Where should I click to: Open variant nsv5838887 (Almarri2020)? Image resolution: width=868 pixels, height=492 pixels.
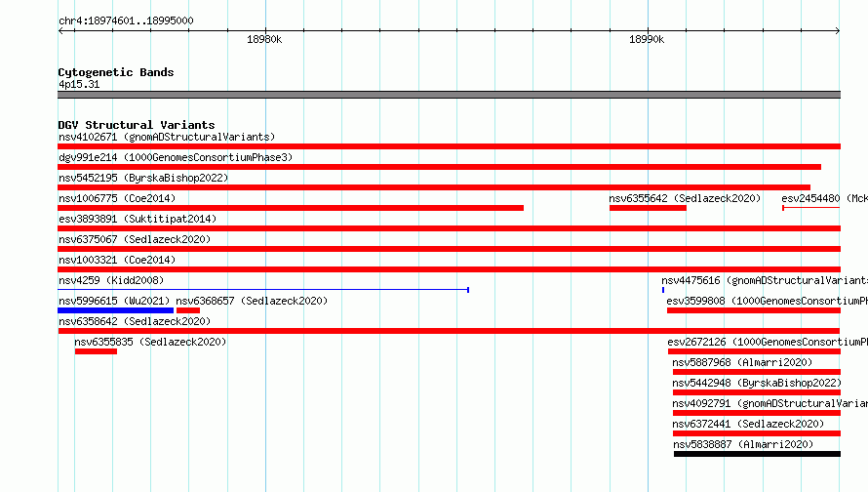click(x=743, y=444)
